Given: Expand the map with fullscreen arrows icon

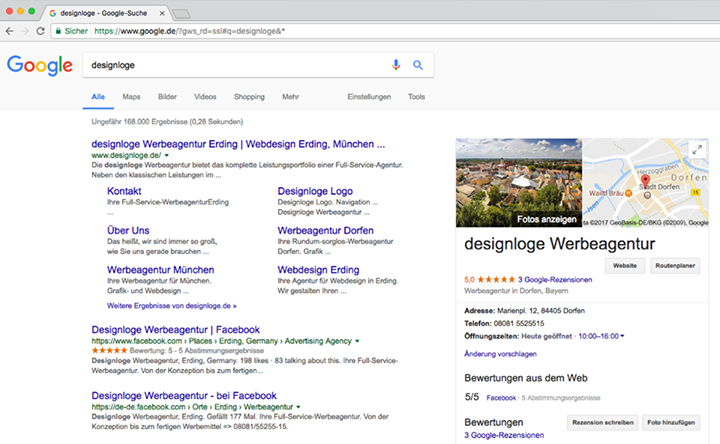Looking at the screenshot, I should (x=697, y=150).
